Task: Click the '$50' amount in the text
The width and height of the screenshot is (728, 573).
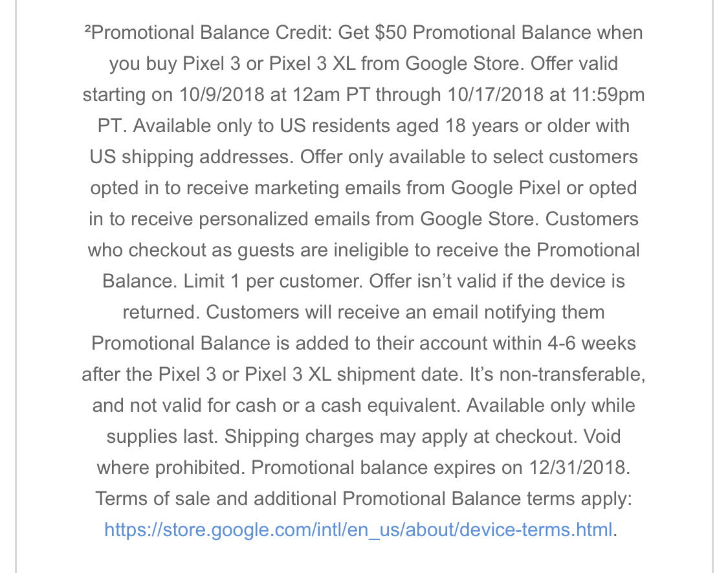Action: point(390,32)
